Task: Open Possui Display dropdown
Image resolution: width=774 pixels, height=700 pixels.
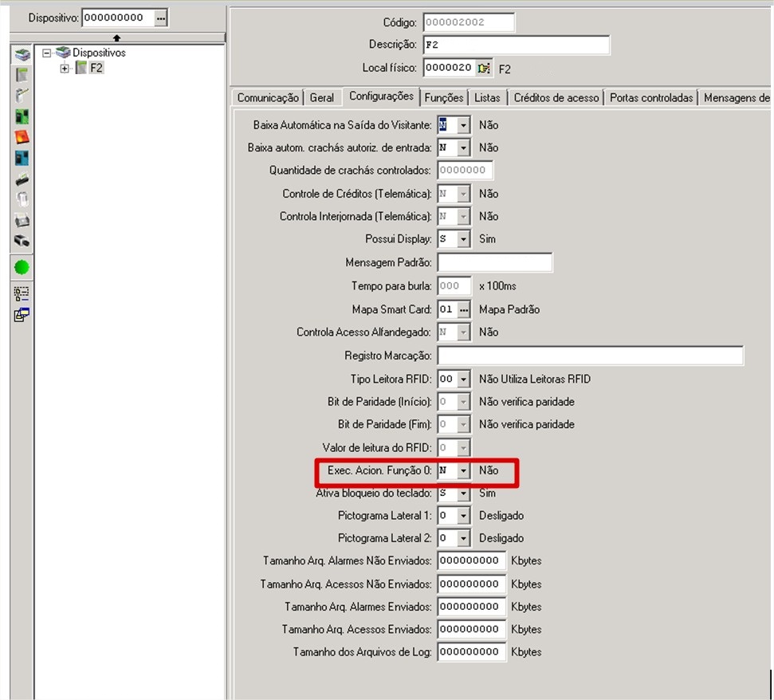Action: 463,239
